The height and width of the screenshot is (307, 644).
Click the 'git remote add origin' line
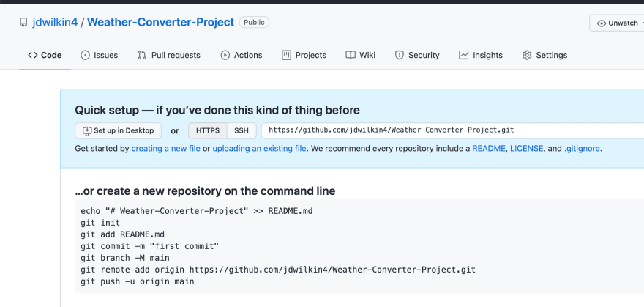click(278, 270)
